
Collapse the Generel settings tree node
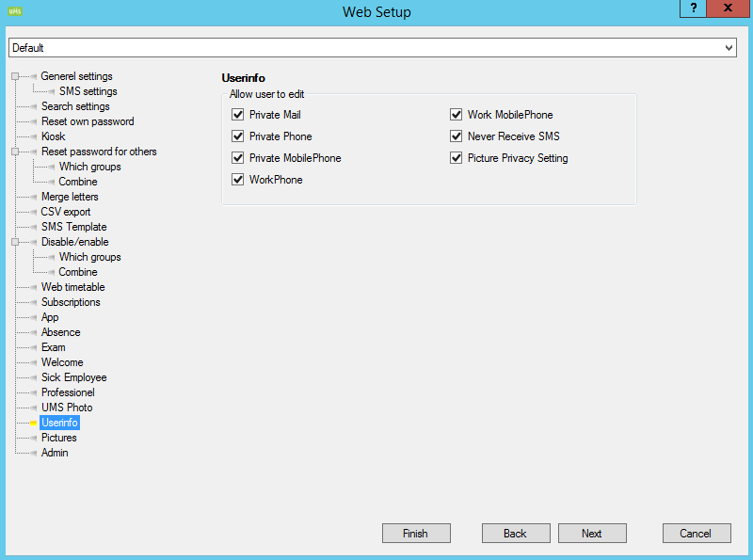coord(15,76)
